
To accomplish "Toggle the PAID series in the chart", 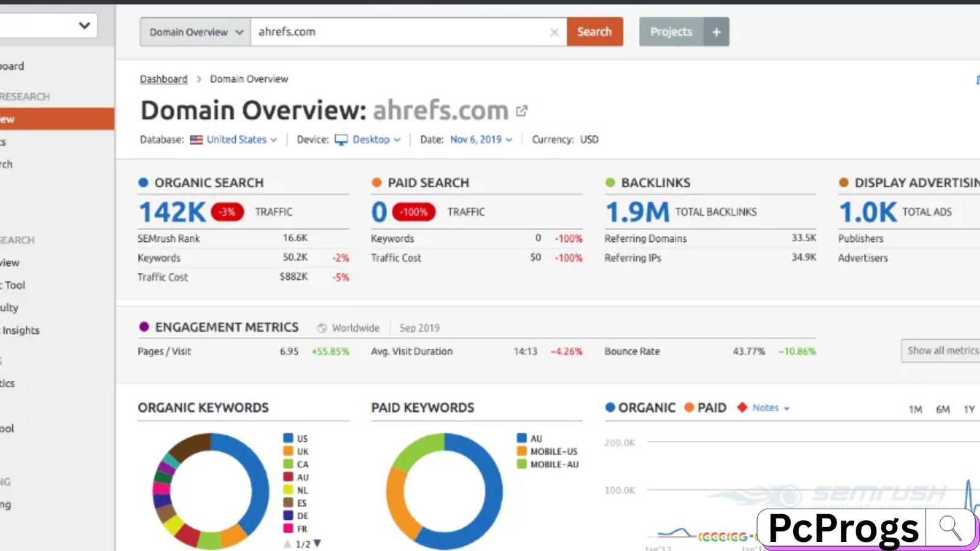I will tap(705, 408).
